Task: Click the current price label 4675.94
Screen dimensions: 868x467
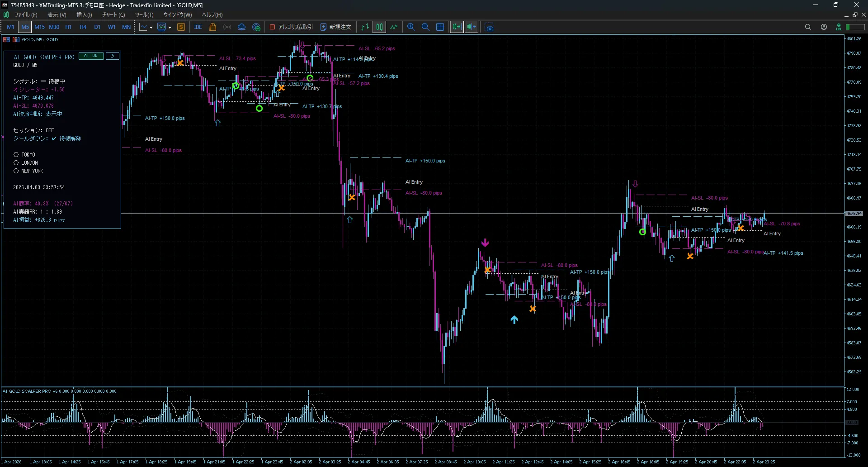Action: [x=854, y=214]
